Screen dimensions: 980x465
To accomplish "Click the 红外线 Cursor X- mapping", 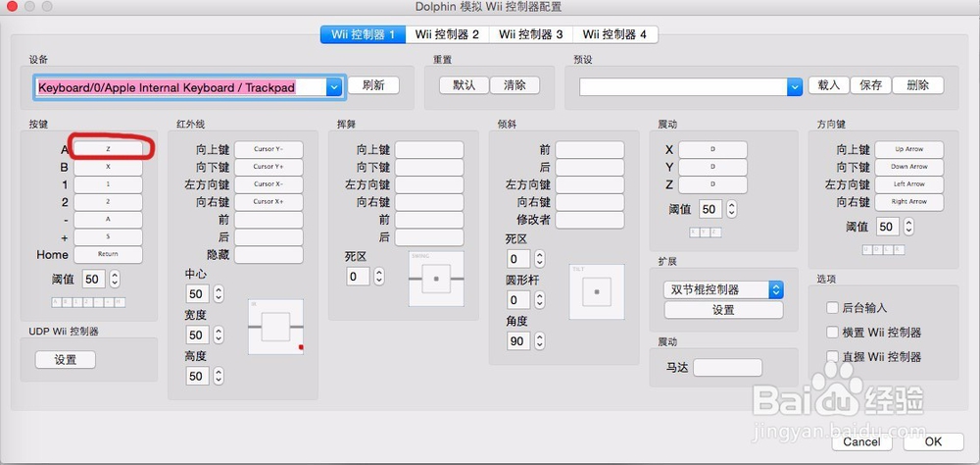I will click(x=269, y=184).
